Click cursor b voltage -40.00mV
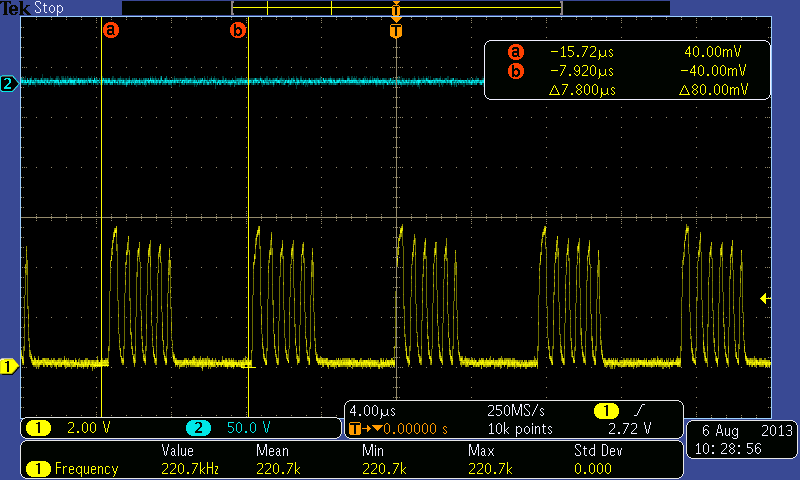 point(713,71)
